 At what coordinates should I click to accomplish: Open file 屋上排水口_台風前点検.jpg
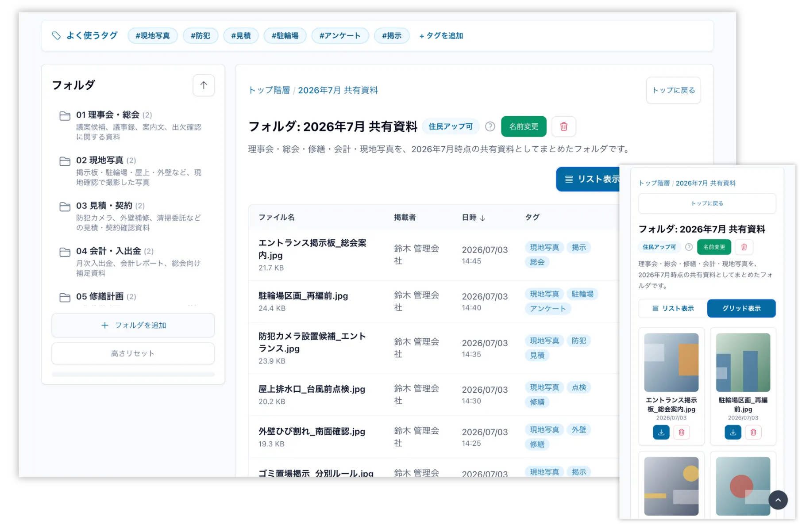point(312,389)
